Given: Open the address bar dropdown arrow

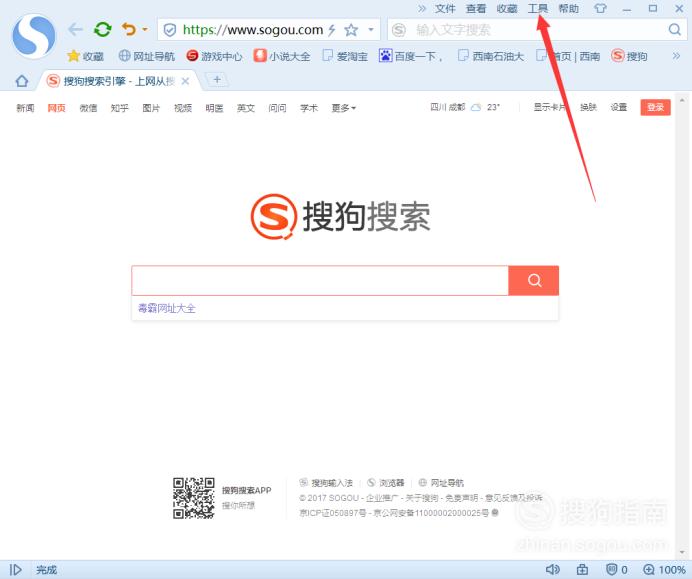Looking at the screenshot, I should [371, 30].
